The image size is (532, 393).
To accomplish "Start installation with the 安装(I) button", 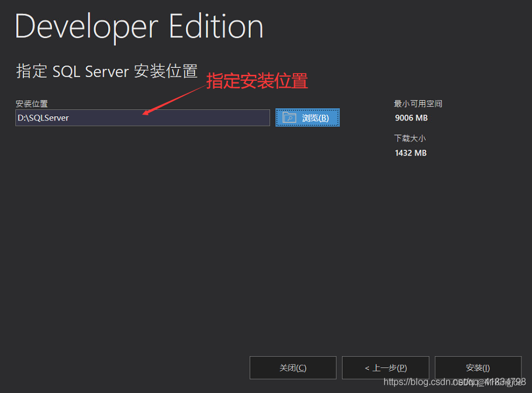I will coord(478,367).
